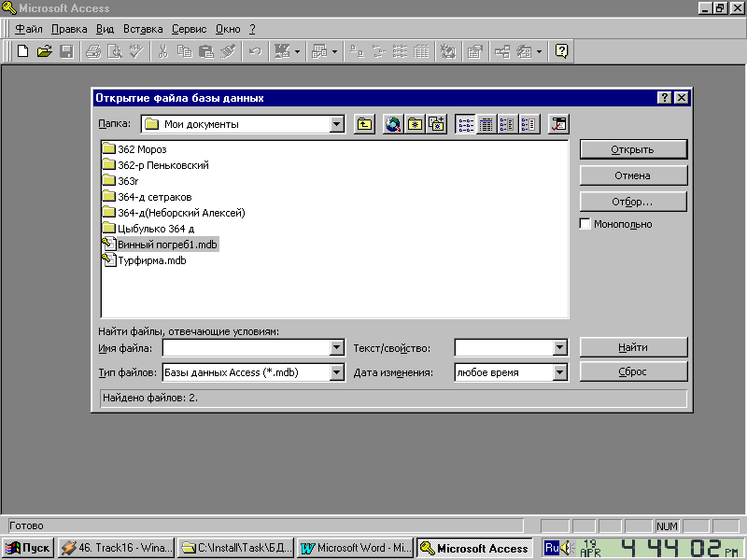The height and width of the screenshot is (560, 747).
Task: Switch dialog to List view
Action: [465, 124]
